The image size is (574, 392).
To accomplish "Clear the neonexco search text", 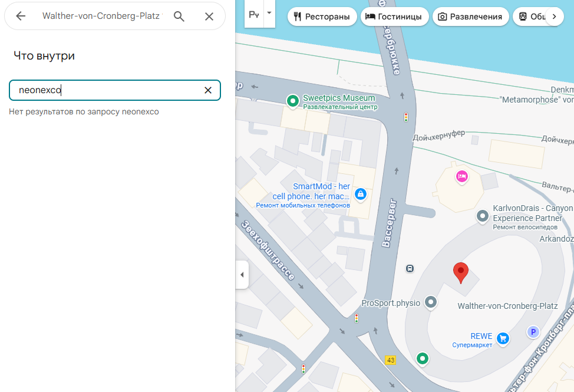I will click(x=207, y=90).
